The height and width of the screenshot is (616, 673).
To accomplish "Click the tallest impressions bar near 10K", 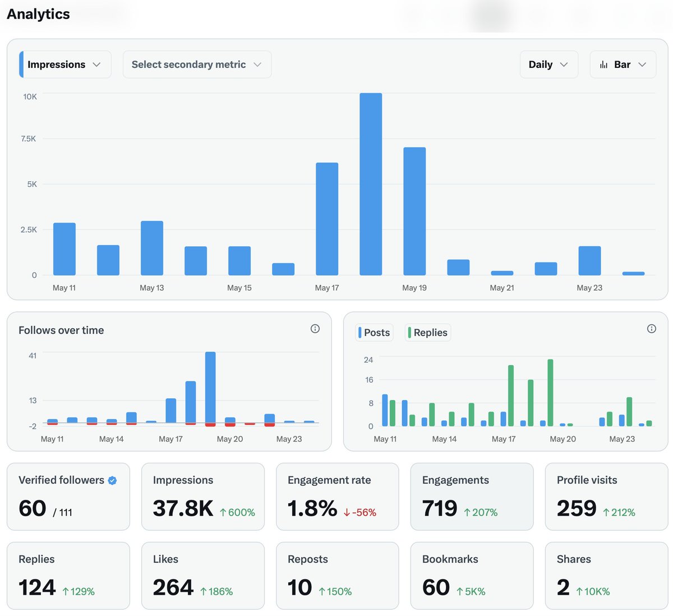I will (371, 184).
